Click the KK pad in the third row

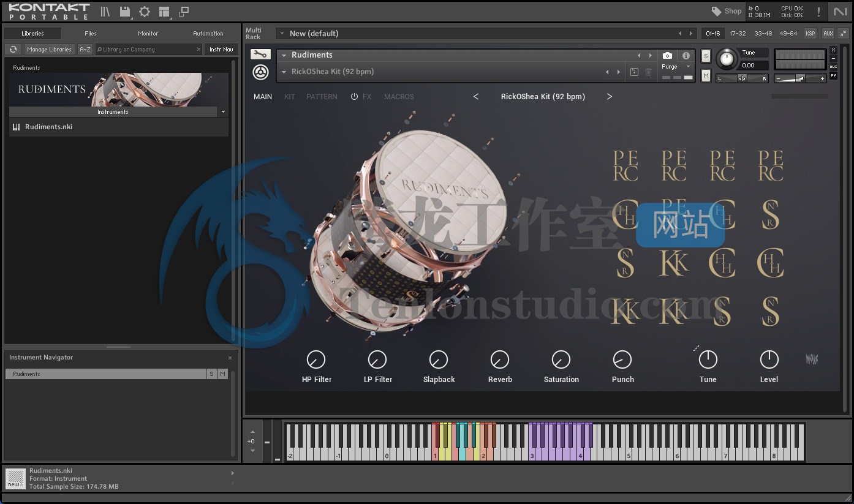click(x=674, y=263)
